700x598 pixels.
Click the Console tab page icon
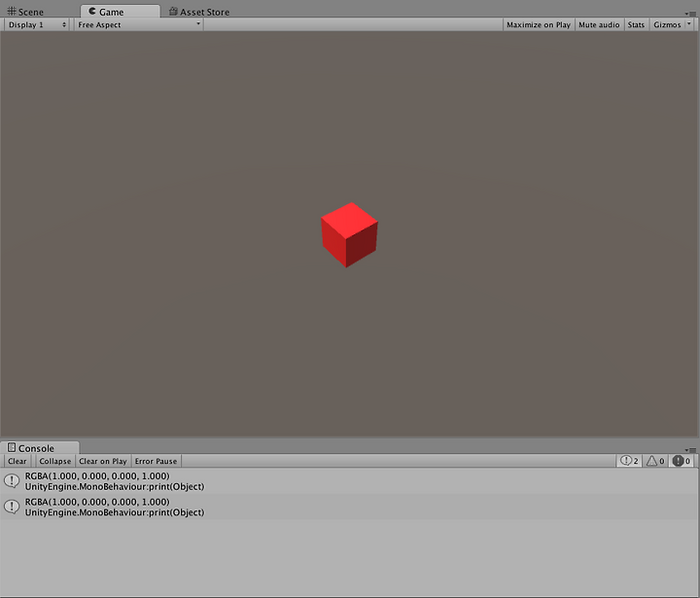point(12,447)
